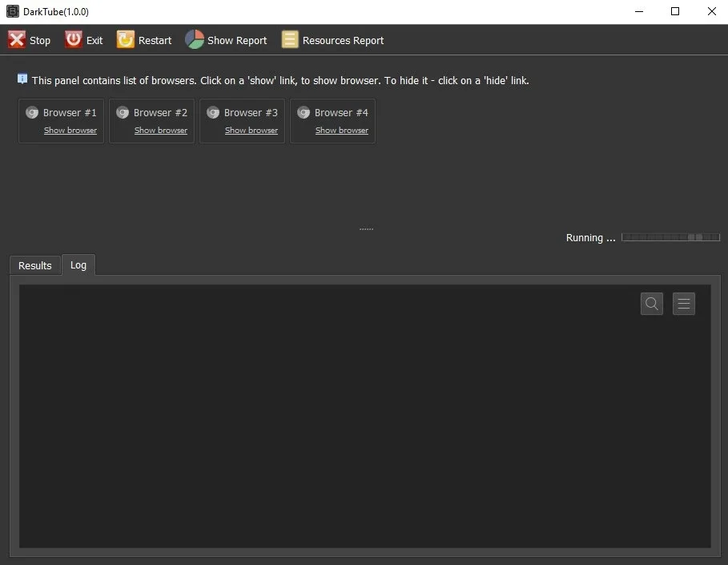Click the 'Running ...' status text
Image resolution: width=728 pixels, height=565 pixels.
[x=590, y=238]
